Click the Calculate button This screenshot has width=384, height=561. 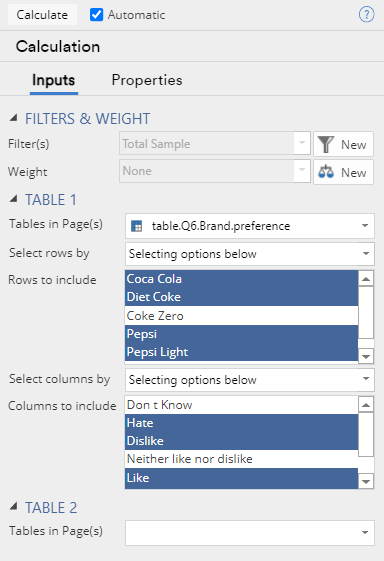point(42,15)
